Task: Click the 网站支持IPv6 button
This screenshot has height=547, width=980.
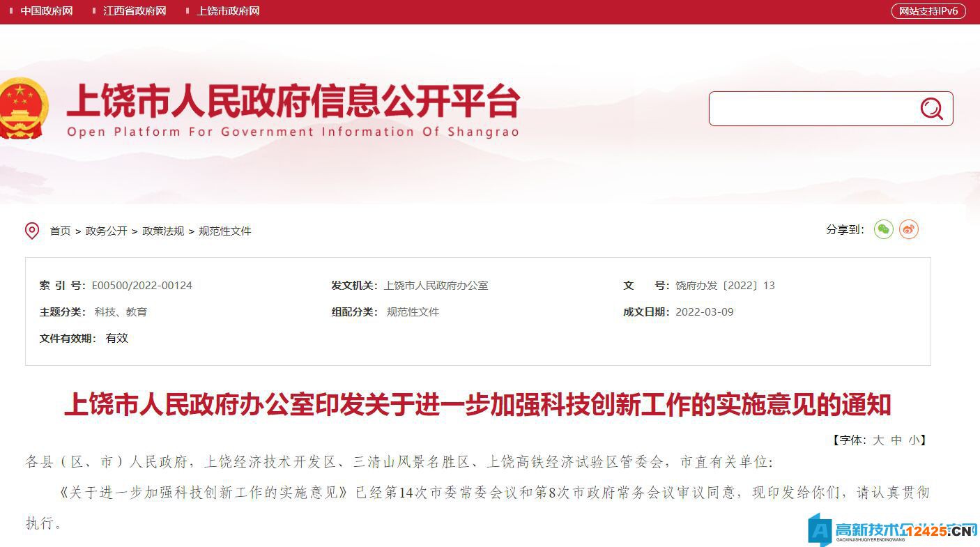Action: 928,10
